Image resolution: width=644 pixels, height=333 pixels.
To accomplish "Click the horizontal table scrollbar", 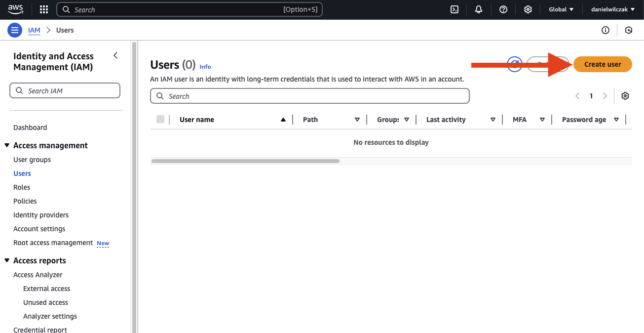I will click(245, 161).
